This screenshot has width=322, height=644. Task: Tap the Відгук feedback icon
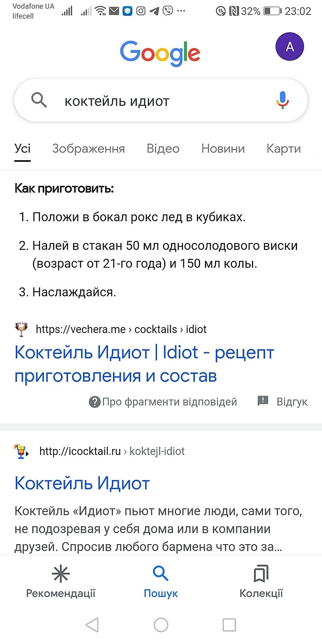point(263,400)
